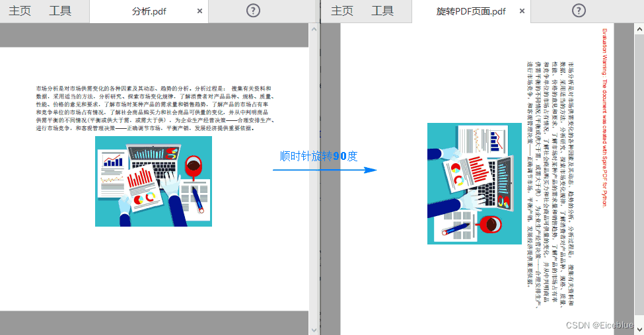Click the rotated illustration in 旋转PDF页面.pdf page
Image resolution: width=644 pixels, height=335 pixels.
pyautogui.click(x=474, y=184)
